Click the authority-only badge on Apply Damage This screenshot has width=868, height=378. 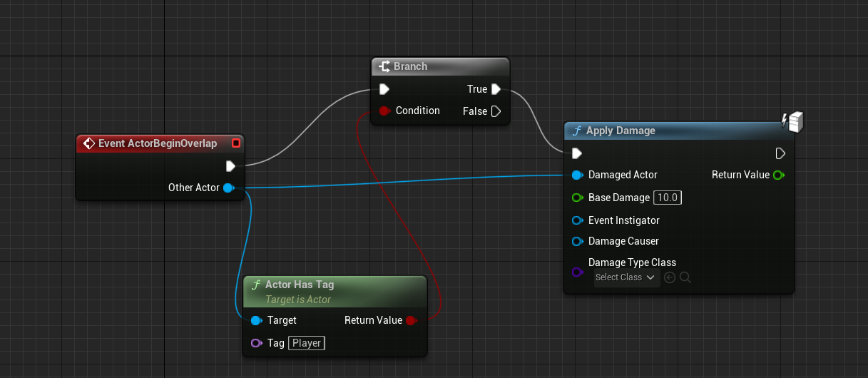(793, 121)
